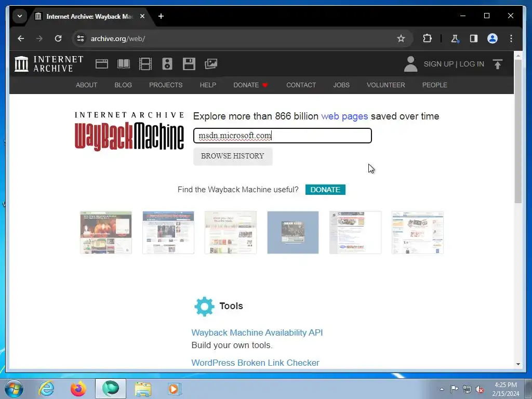Open the sixth archived site thumbnail

tap(418, 232)
